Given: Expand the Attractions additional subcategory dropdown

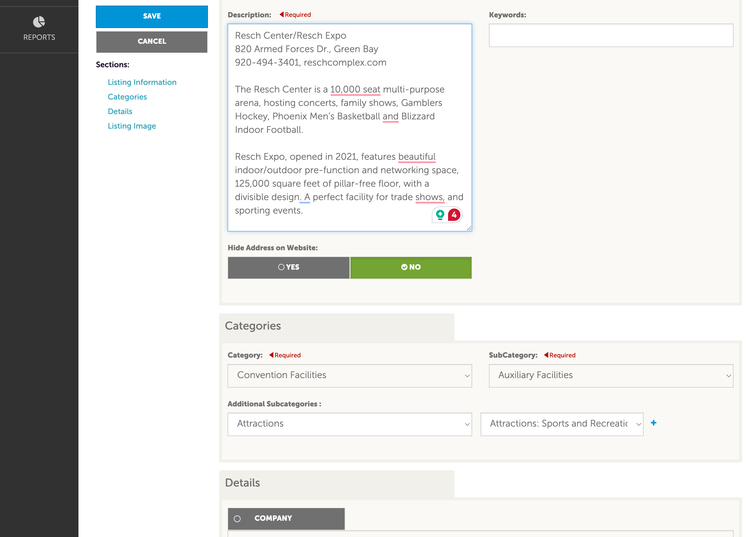Looking at the screenshot, I should point(350,424).
